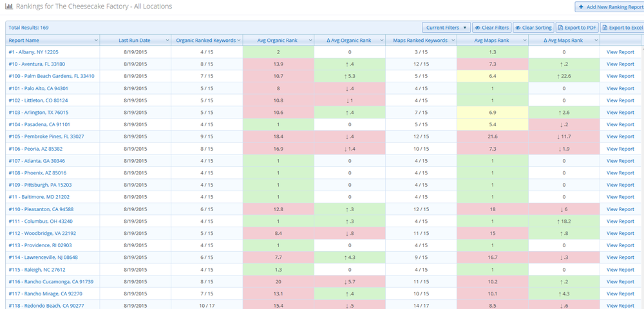Open the #106 - Peoria, AZ 85382 link
The image size is (644, 309).
[35, 149]
